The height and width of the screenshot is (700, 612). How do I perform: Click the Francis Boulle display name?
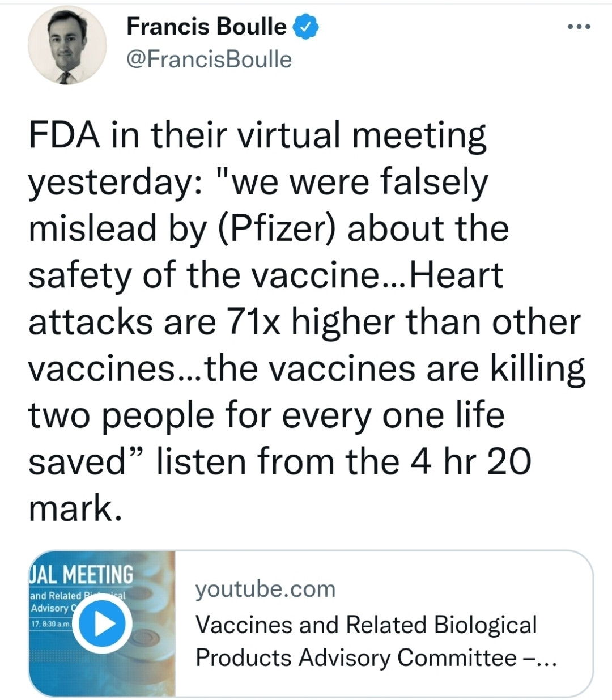(x=207, y=27)
